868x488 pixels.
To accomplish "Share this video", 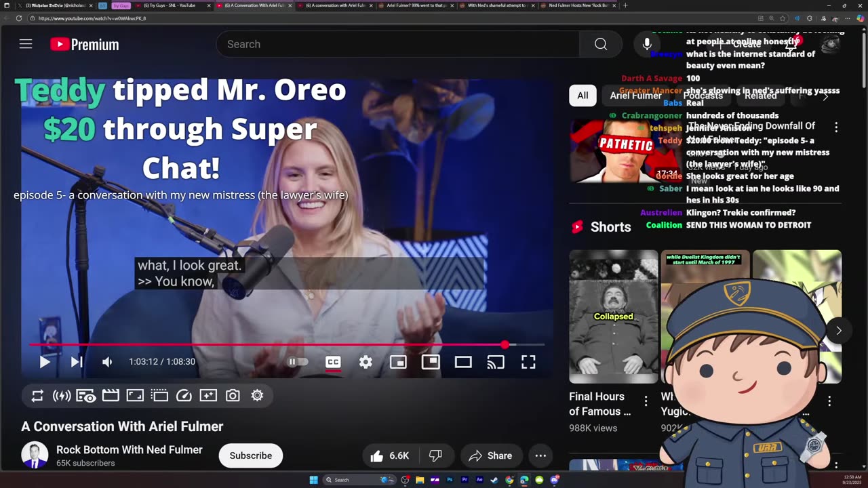I will [x=491, y=455].
